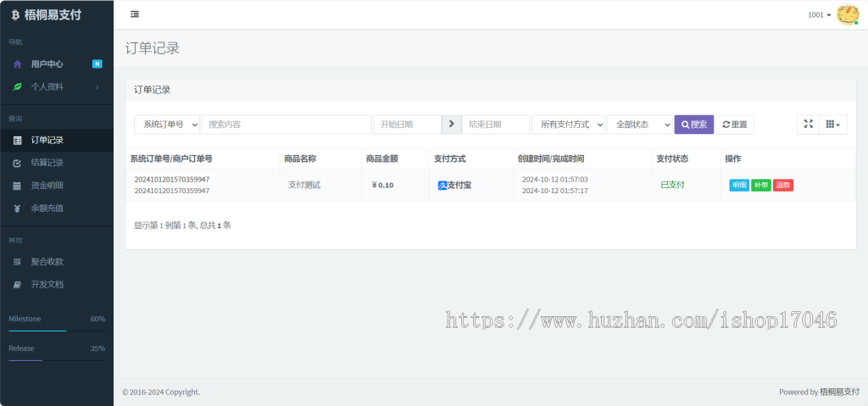Screen dimensions: 868x406
Task: Click the 支付状态 column header
Action: (x=687, y=159)
